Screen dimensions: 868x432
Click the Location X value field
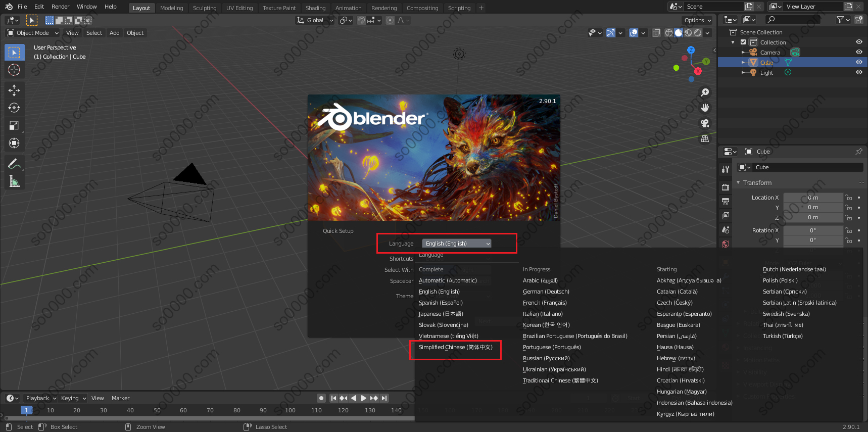pyautogui.click(x=813, y=198)
